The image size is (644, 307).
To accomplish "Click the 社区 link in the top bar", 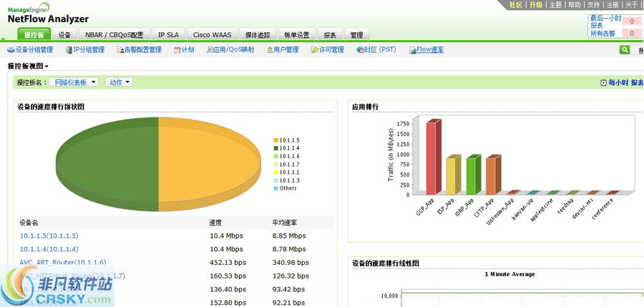I will [515, 5].
